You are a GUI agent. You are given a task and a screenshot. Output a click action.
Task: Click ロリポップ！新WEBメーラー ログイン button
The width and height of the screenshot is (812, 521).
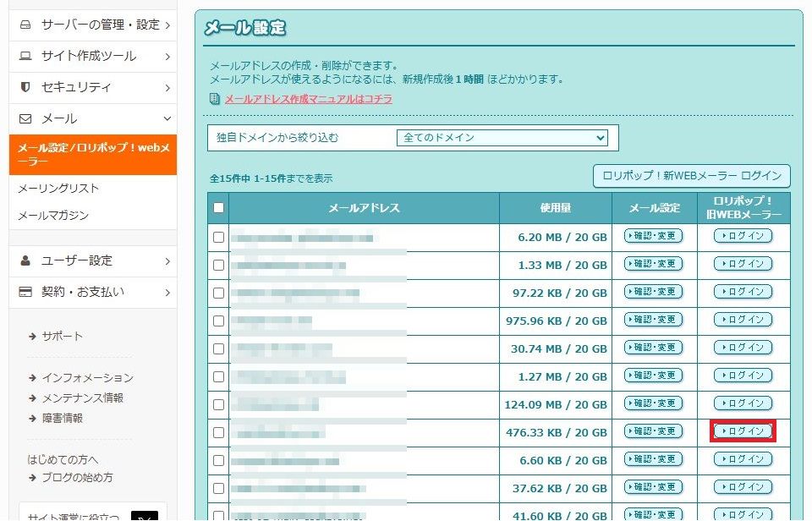(691, 176)
